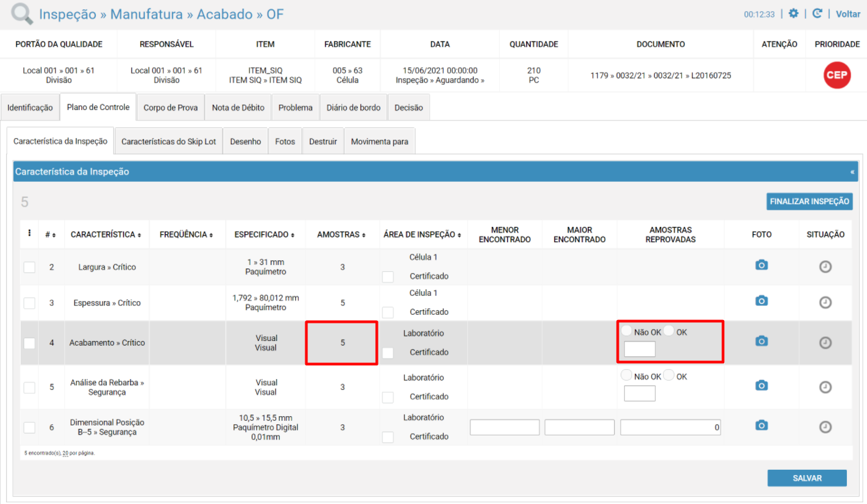The image size is (867, 504).
Task: Sort by ESPECIFICADO column header
Action: tap(266, 235)
